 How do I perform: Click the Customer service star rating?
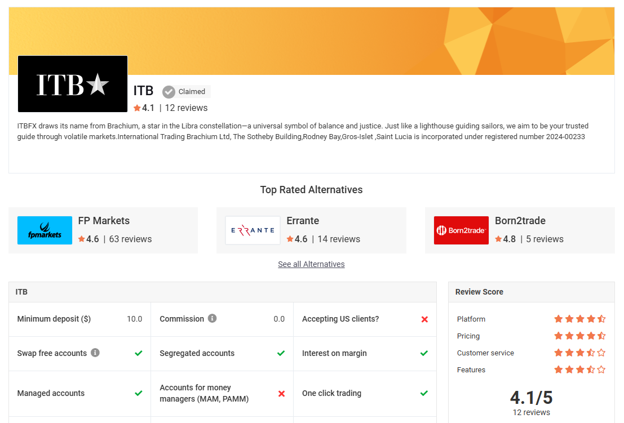580,353
